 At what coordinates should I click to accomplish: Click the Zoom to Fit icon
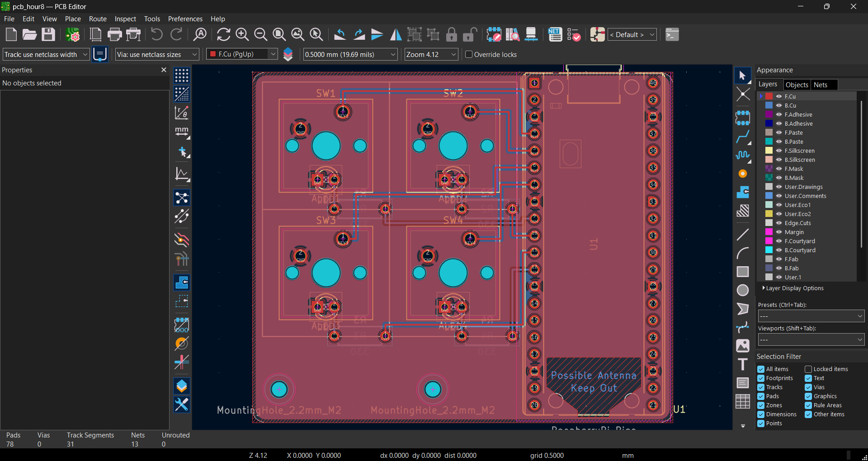click(x=279, y=34)
